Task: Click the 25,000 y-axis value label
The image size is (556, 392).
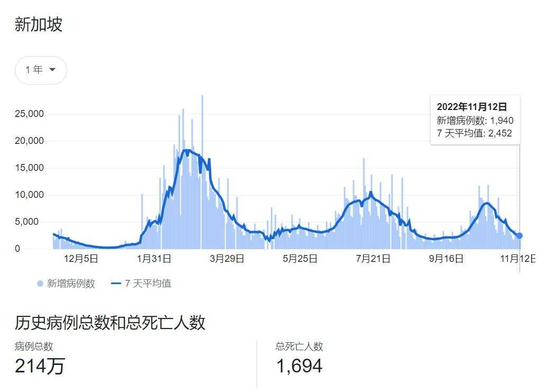Action: [x=29, y=114]
